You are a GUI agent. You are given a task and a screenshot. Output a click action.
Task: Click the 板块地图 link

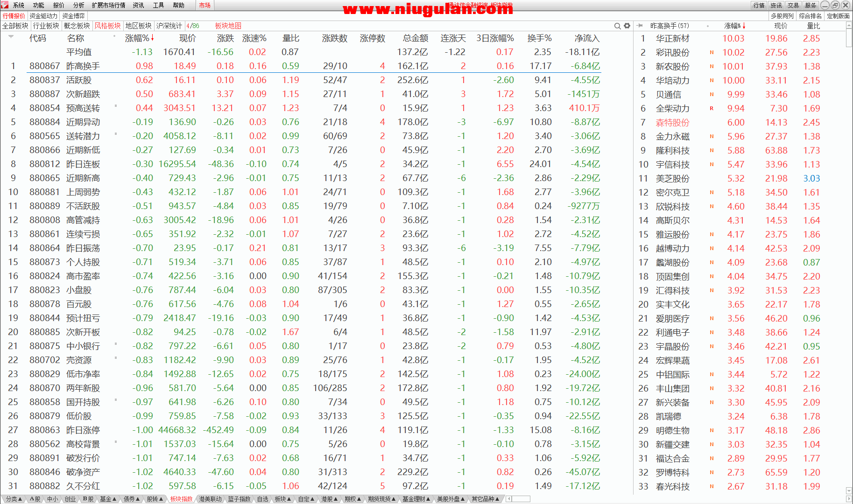tap(228, 26)
